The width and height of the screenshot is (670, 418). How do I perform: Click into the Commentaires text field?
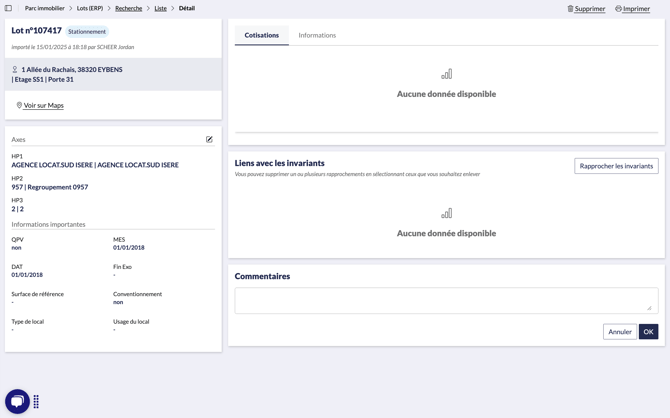tap(446, 300)
